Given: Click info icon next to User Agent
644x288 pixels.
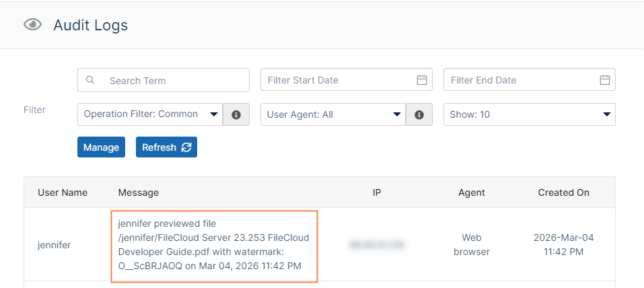Looking at the screenshot, I should [x=419, y=114].
